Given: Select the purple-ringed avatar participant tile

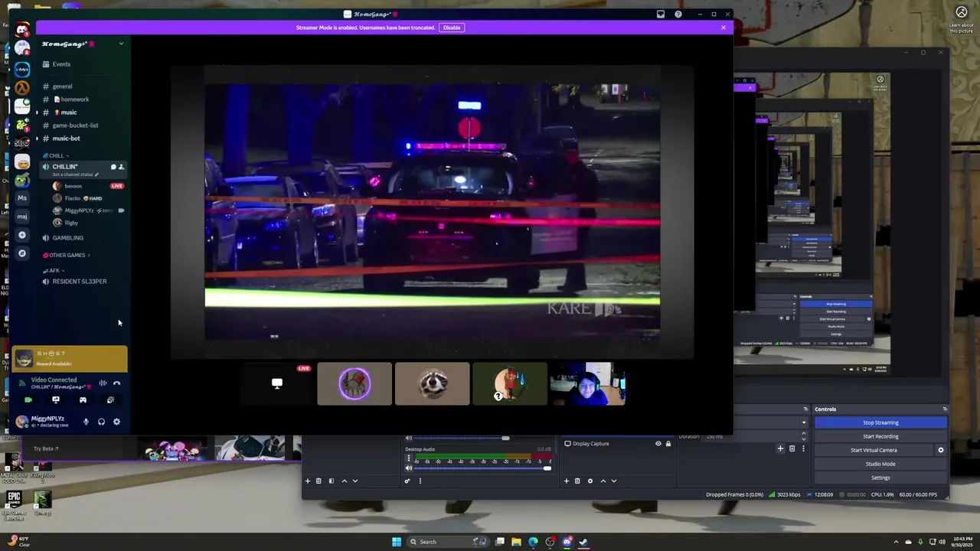Looking at the screenshot, I should coord(354,383).
